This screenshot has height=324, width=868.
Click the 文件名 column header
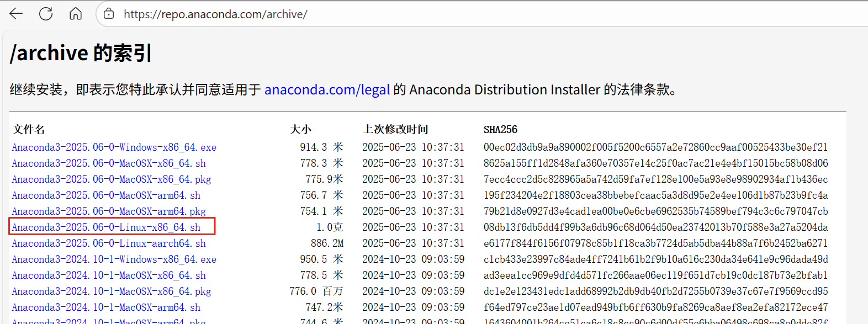29,130
